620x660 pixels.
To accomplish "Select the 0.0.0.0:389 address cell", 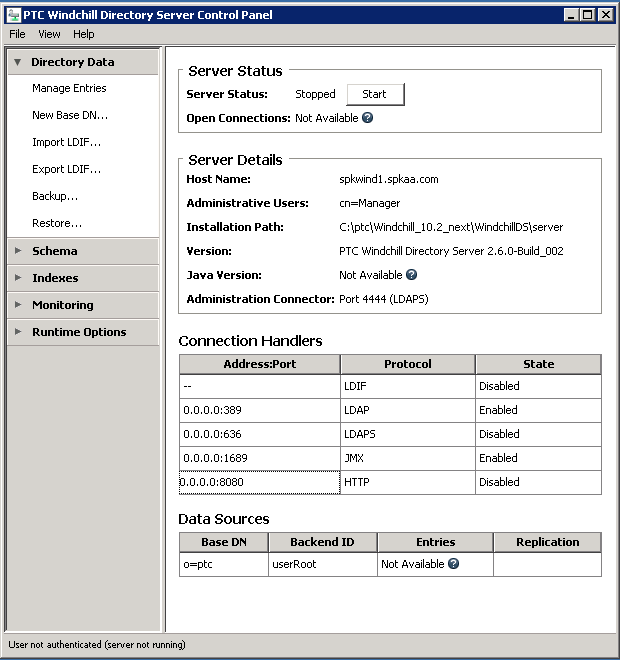I will pyautogui.click(x=260, y=410).
